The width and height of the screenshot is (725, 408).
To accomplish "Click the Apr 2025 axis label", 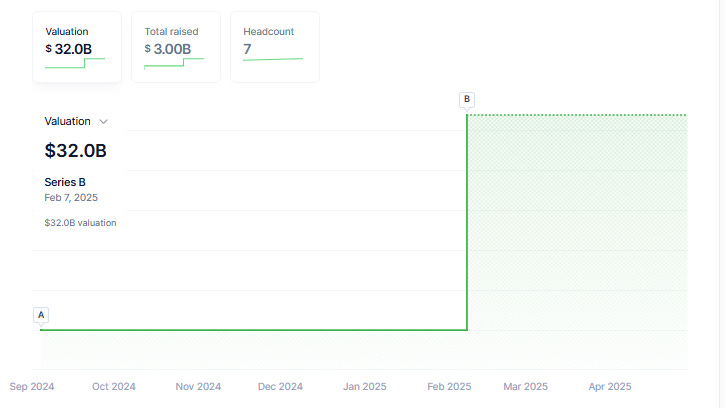I will point(610,387).
